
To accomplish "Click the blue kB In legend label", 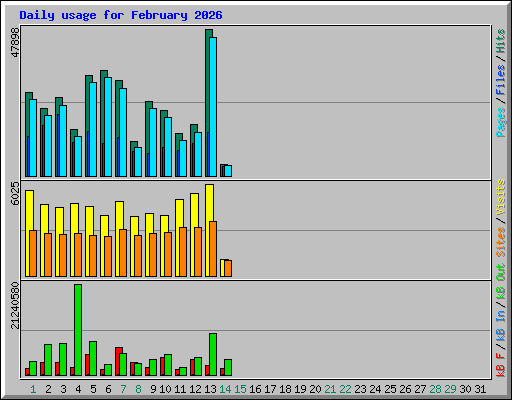I will click(501, 325).
